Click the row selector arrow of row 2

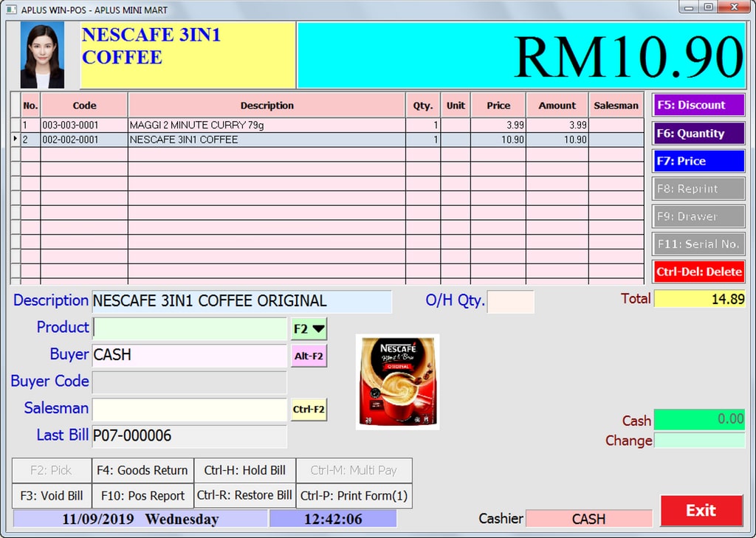tap(16, 139)
